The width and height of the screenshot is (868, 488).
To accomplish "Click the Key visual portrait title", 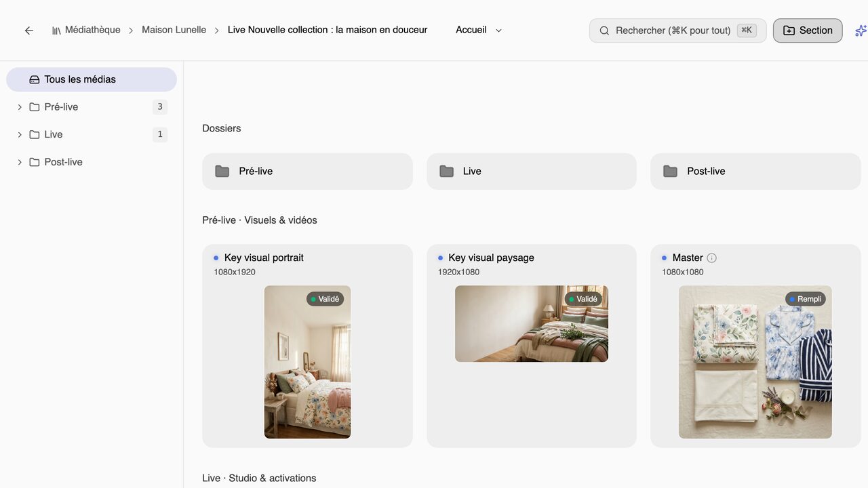I will pyautogui.click(x=264, y=258).
